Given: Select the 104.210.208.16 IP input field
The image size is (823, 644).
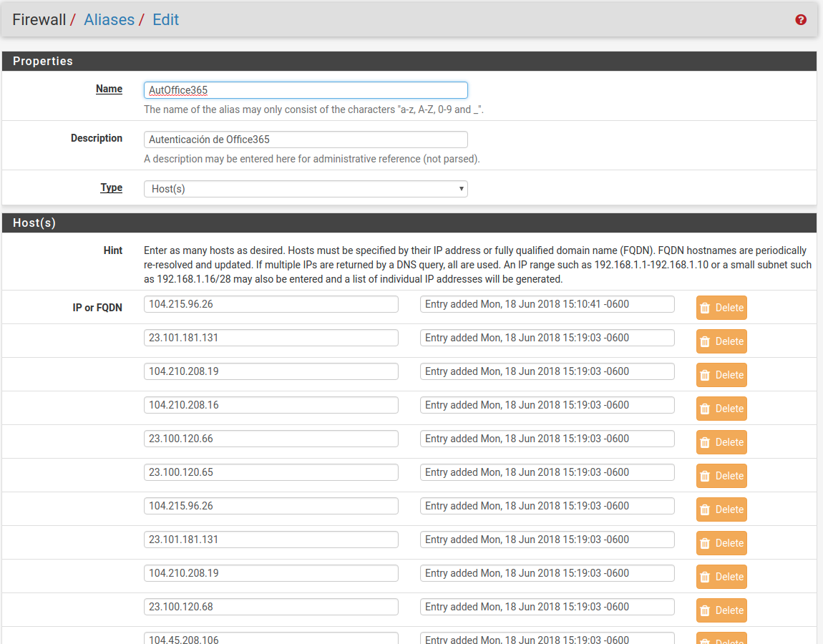Looking at the screenshot, I should click(271, 405).
